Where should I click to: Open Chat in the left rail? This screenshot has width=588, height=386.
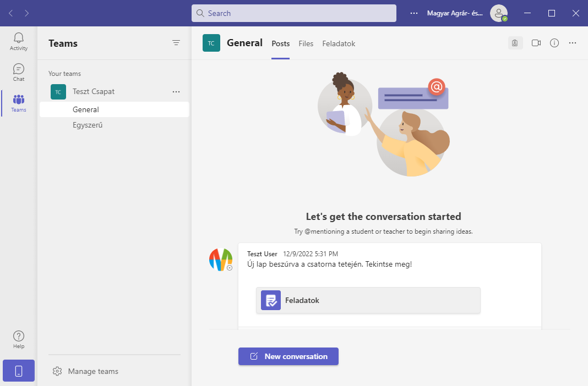(x=19, y=72)
